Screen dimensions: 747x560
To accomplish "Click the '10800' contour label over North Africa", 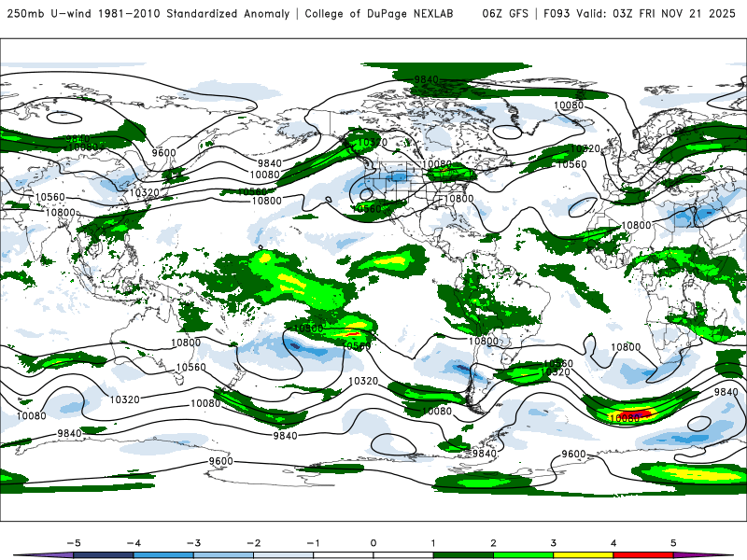I will 636,225.
